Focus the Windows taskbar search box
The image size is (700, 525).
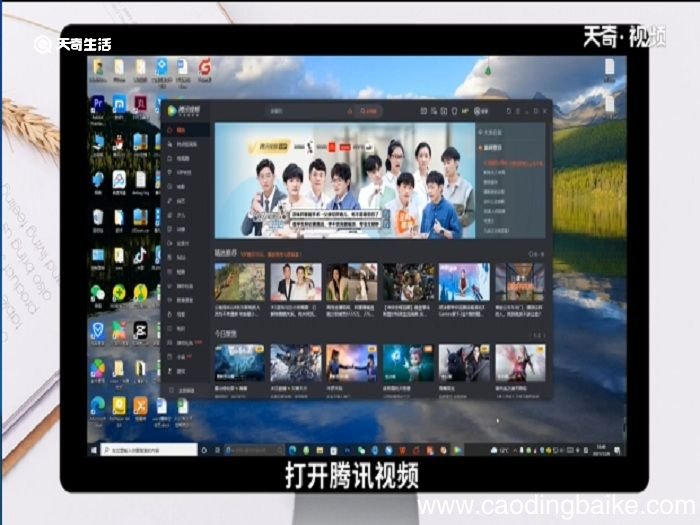coord(149,450)
